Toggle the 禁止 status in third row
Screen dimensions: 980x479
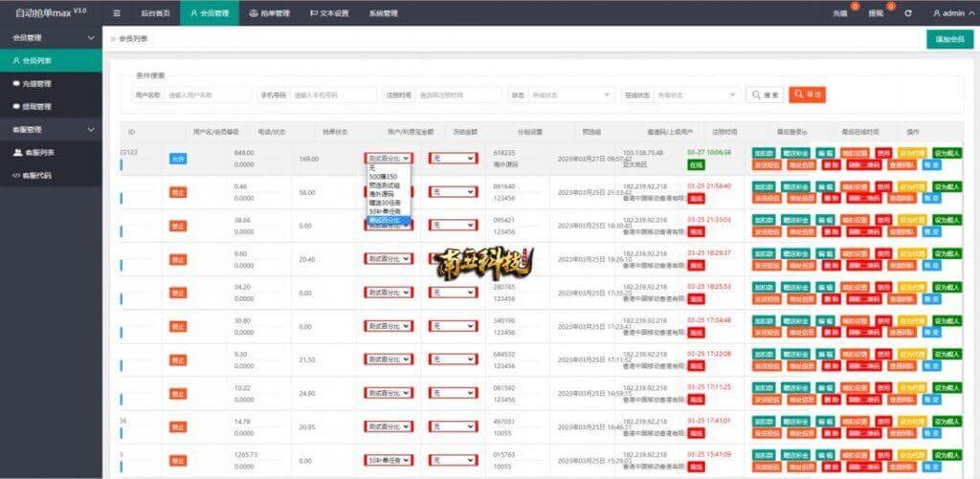pyautogui.click(x=178, y=226)
